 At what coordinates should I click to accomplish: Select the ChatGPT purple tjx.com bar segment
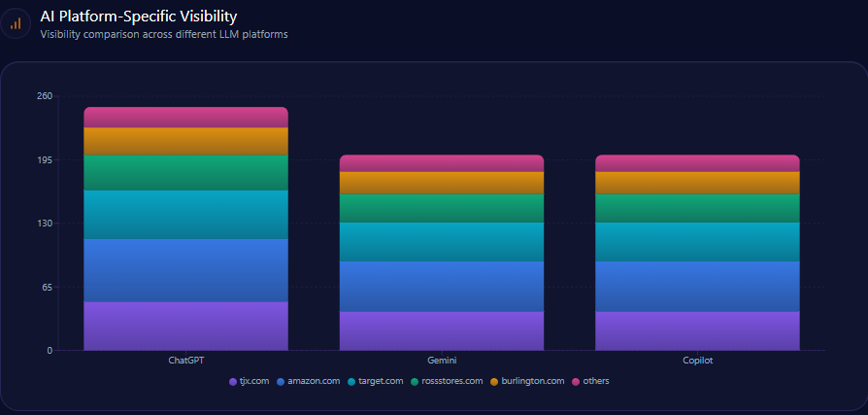185,326
